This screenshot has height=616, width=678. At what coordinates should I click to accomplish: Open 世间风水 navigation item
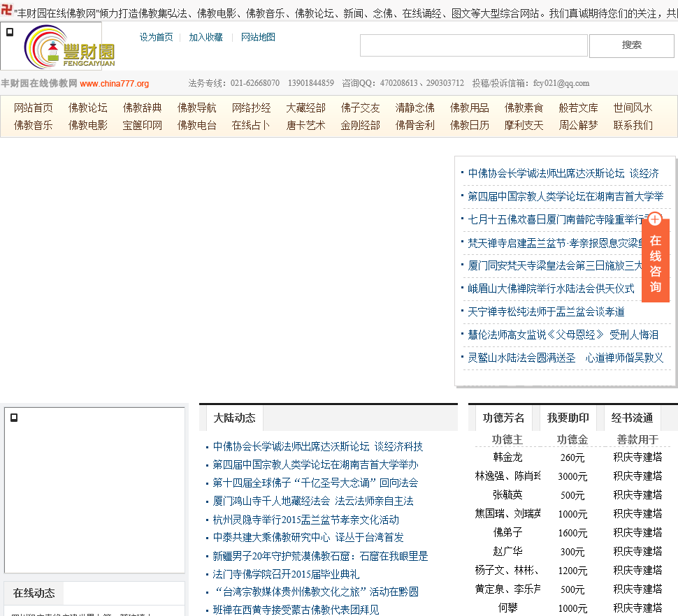pyautogui.click(x=633, y=108)
